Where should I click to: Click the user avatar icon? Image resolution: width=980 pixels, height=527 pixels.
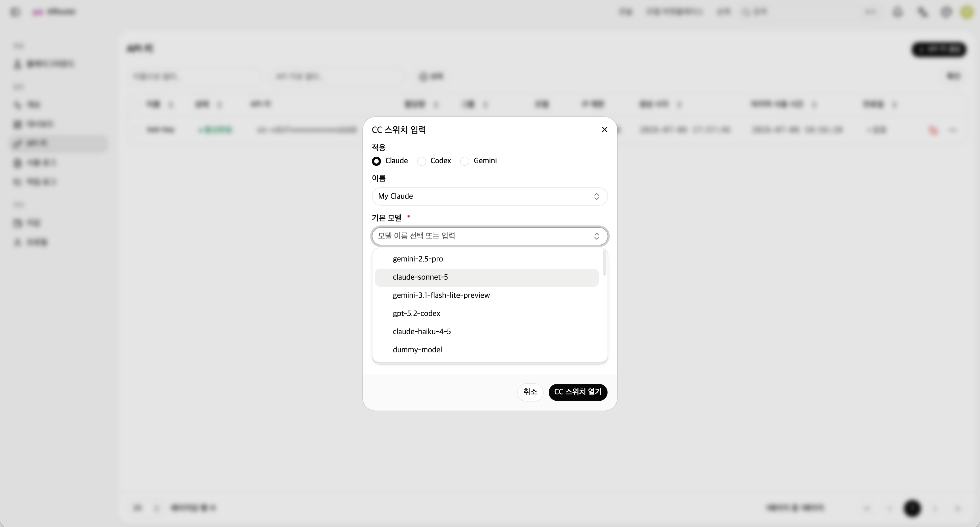click(x=967, y=12)
